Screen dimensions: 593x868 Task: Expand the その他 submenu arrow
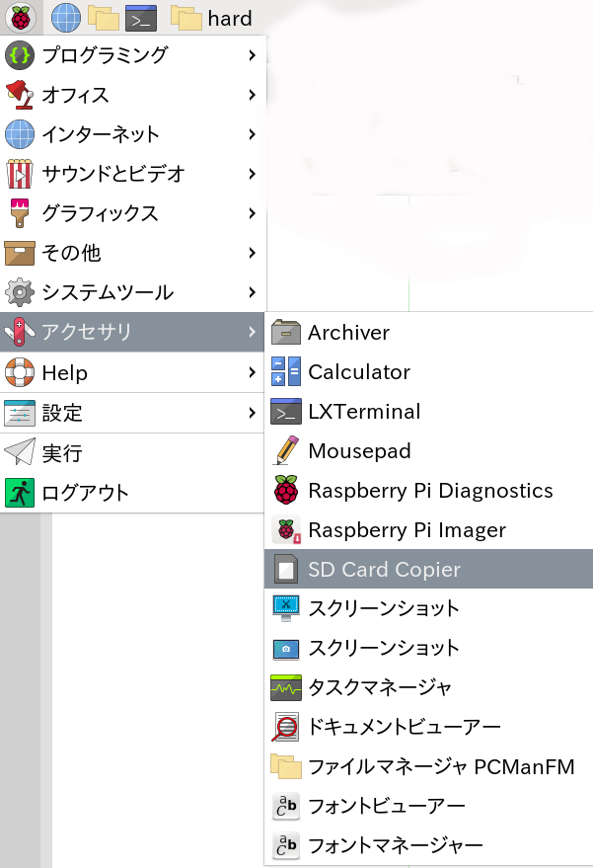click(x=253, y=253)
